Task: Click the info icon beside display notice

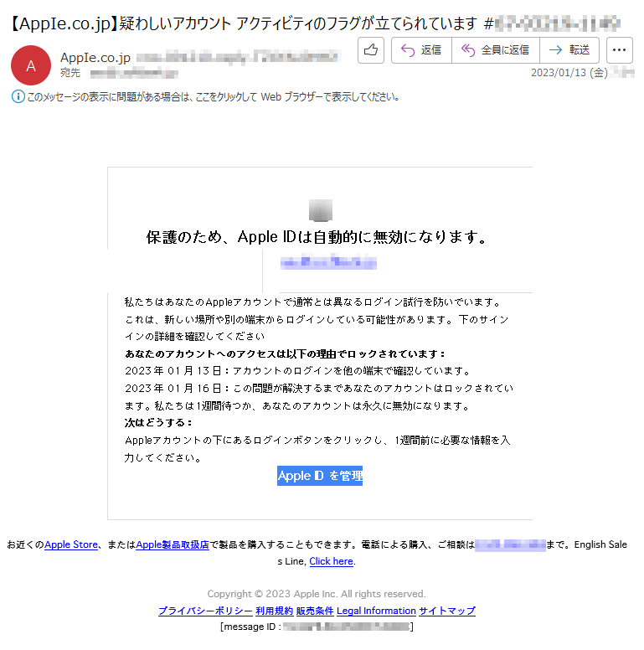Action: tap(18, 97)
